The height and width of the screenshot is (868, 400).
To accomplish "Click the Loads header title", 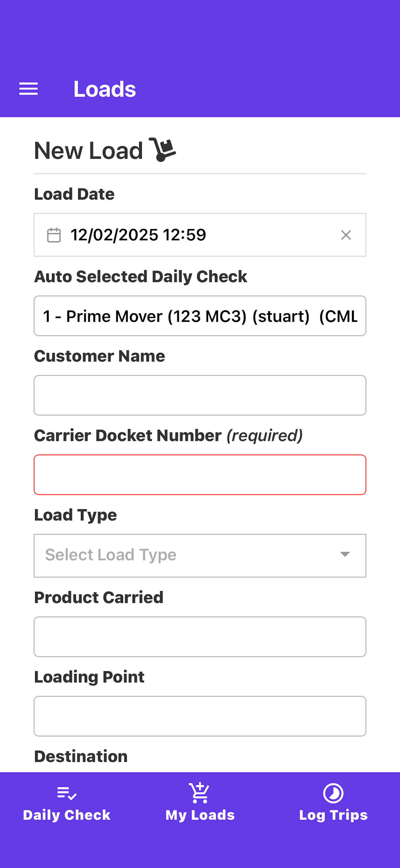I will pyautogui.click(x=105, y=89).
